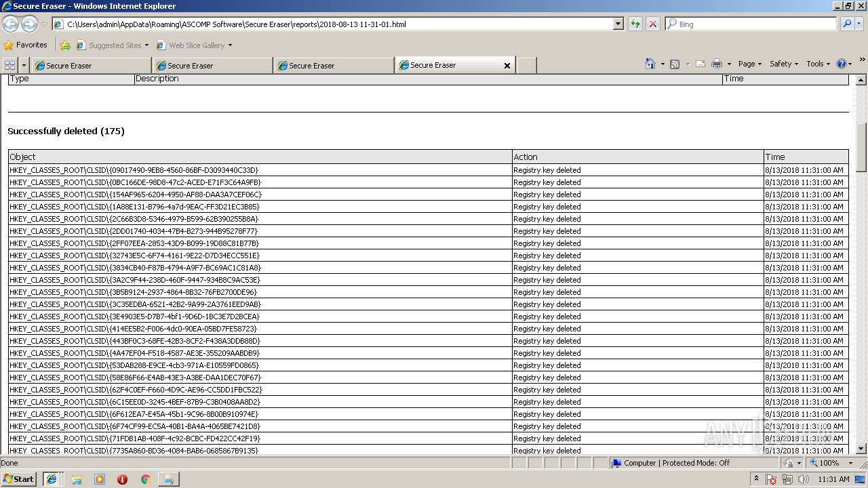The width and height of the screenshot is (868, 488).
Task: Click the Object column header
Action: pyautogui.click(x=260, y=157)
